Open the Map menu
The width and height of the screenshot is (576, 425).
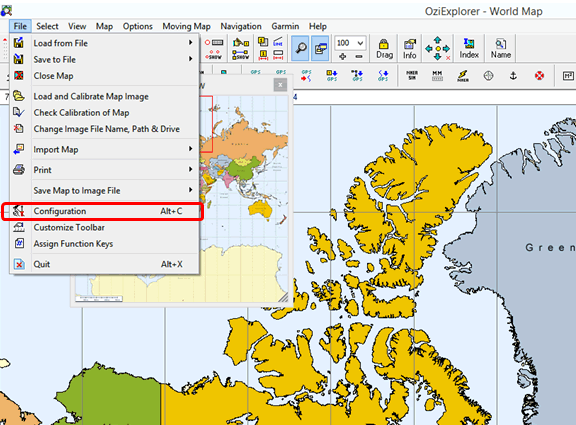click(x=104, y=26)
